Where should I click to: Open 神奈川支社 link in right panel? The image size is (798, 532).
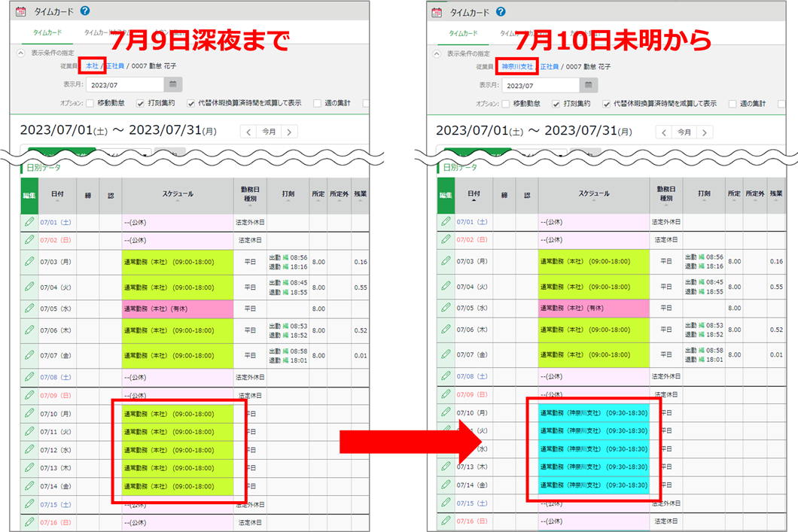tap(516, 67)
